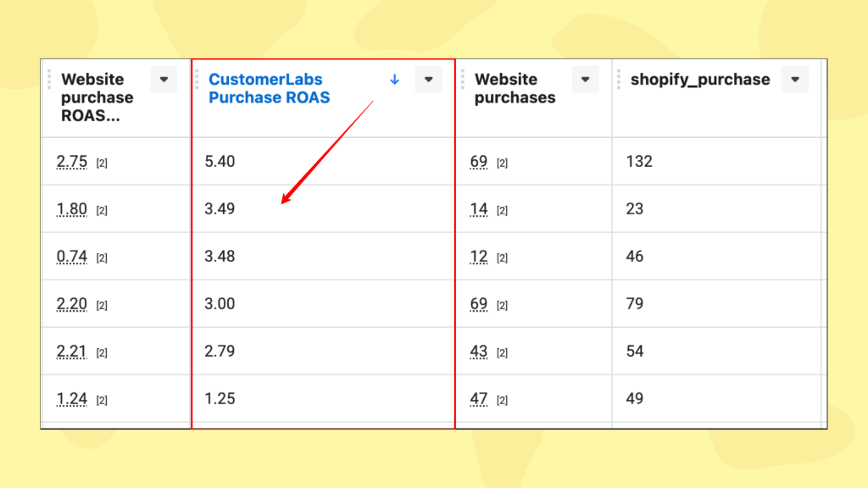Select the 3.48 CustomerLabs ROAS cell
868x488 pixels.
(323, 256)
